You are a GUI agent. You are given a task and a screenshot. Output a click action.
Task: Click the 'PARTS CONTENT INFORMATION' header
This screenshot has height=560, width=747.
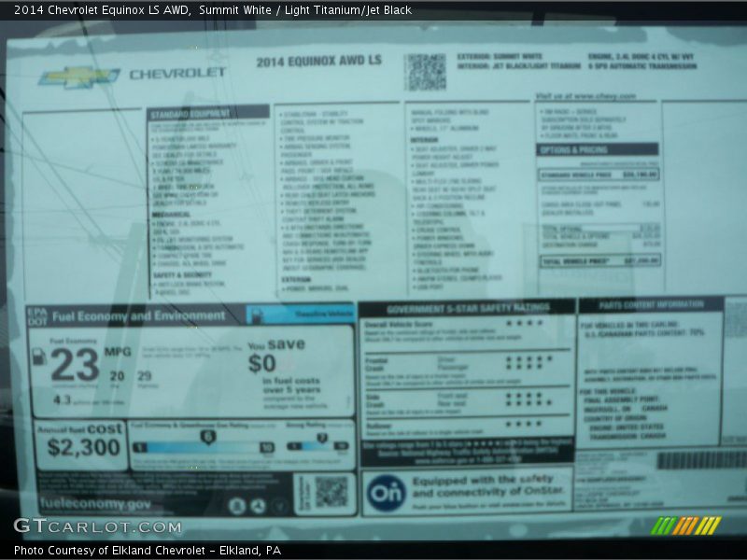tap(651, 305)
